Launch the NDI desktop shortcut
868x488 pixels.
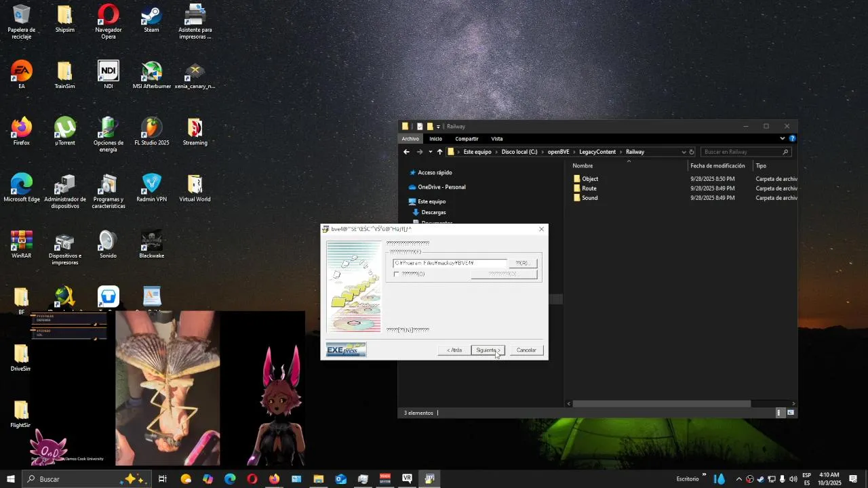(108, 75)
